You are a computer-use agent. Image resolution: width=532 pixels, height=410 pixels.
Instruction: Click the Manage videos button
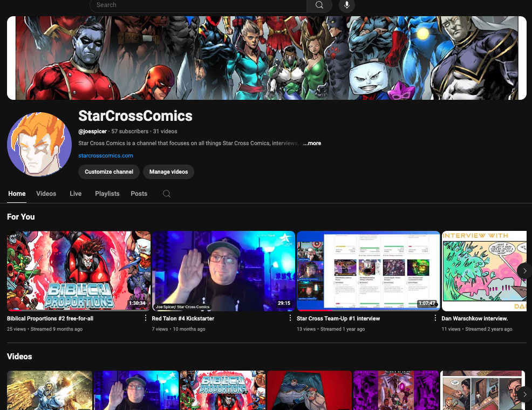tap(169, 172)
